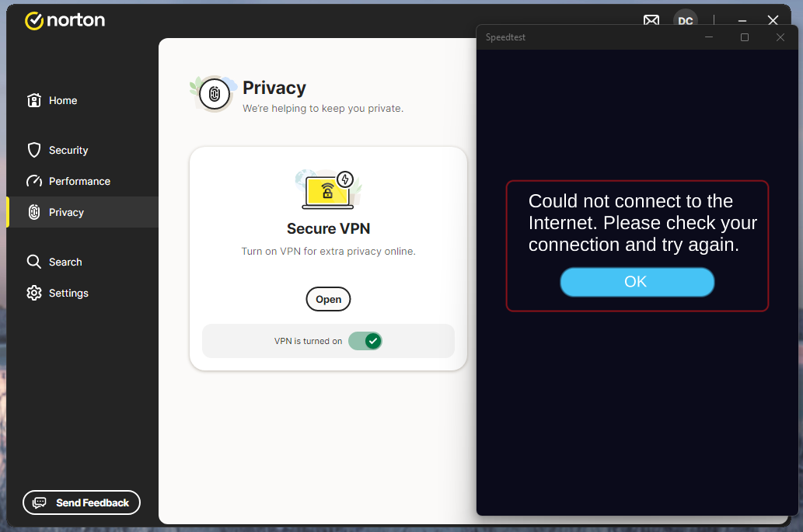Dismiss the connection error with OK
This screenshot has height=532, width=803.
(637, 282)
